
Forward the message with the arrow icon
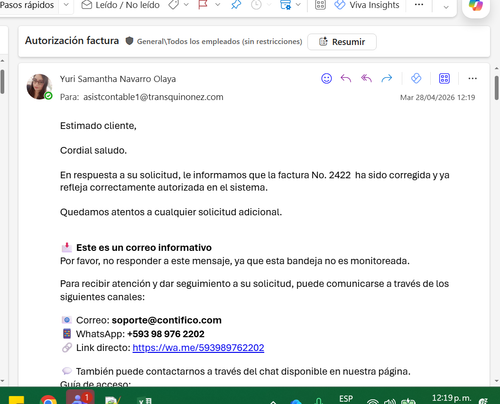pos(387,78)
